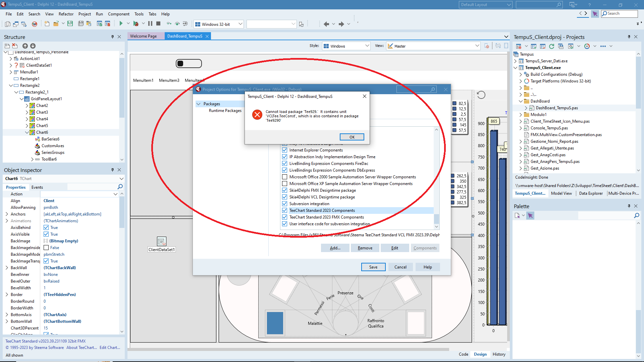
Task: Click the IDE search box in top right
Action: pyautogui.click(x=619, y=13)
